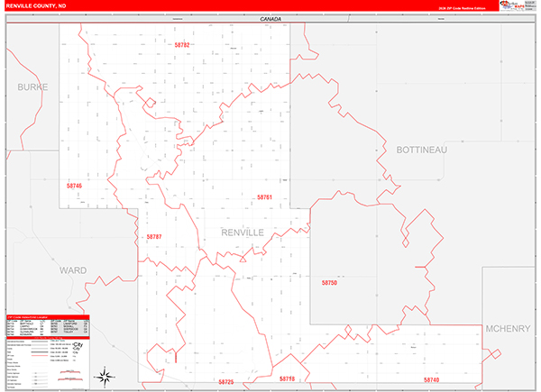Click the small triangle marker near Renville center

243,259
